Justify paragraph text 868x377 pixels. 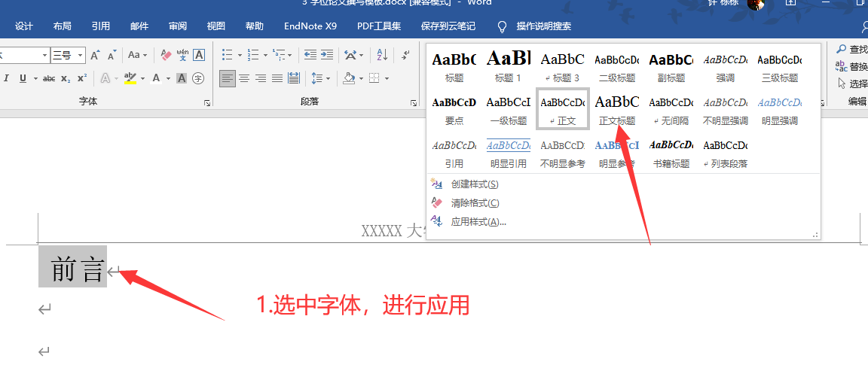[x=277, y=78]
